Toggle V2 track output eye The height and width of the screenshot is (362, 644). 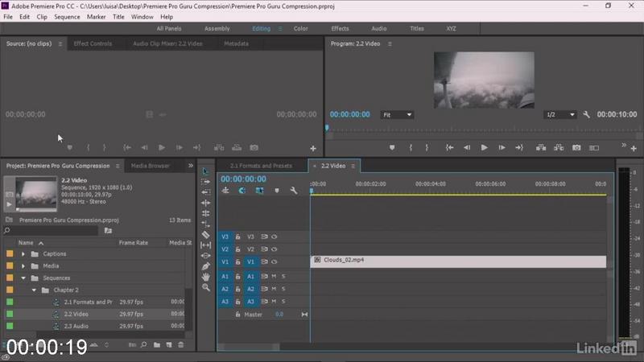(274, 249)
